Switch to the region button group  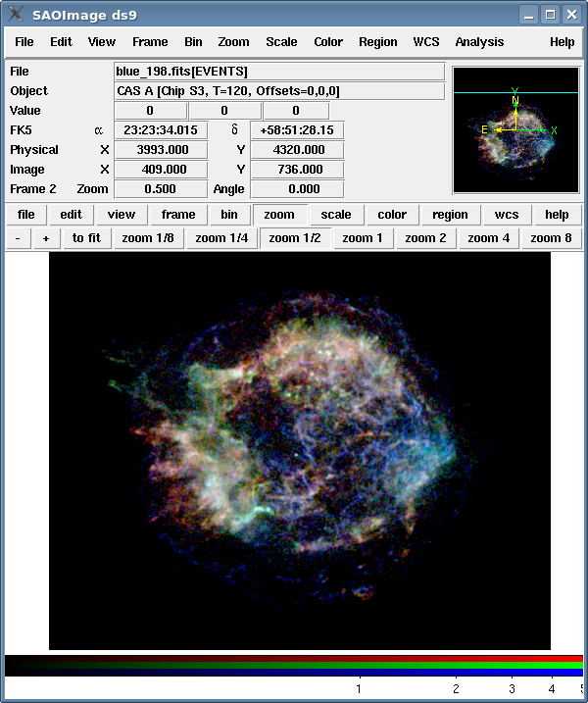(450, 215)
